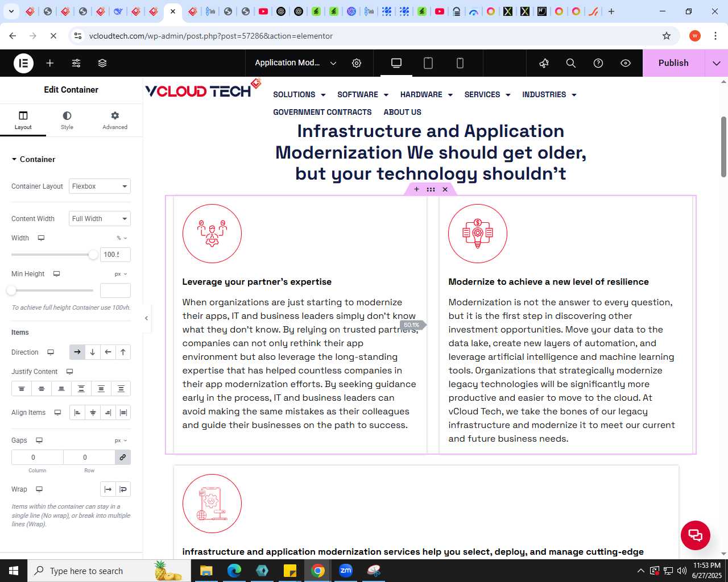The width and height of the screenshot is (728, 582).
Task: Select Align Items end icon
Action: (108, 413)
